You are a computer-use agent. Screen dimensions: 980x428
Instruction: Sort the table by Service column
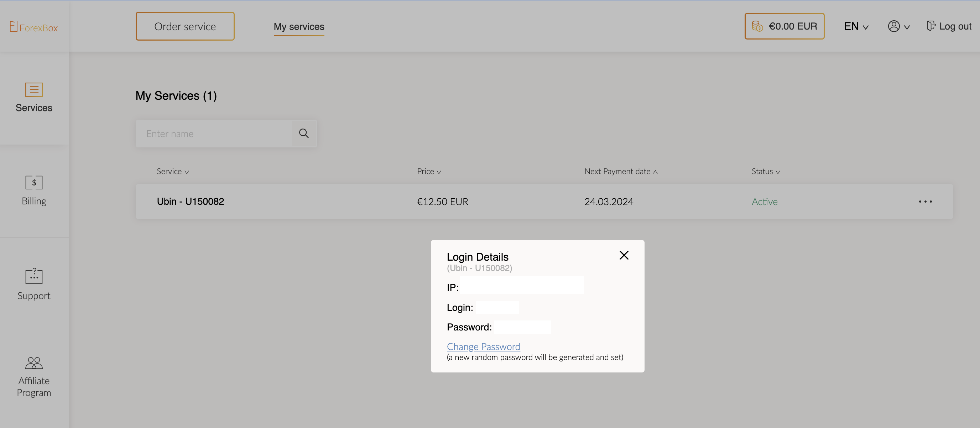[173, 172]
